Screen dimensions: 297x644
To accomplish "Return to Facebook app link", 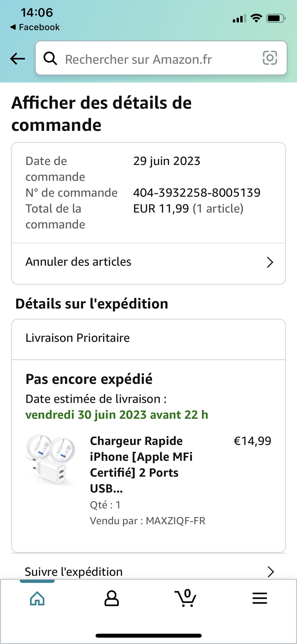I will pyautogui.click(x=35, y=27).
